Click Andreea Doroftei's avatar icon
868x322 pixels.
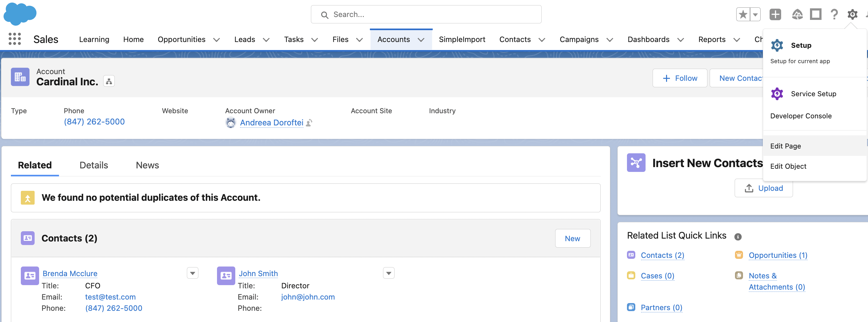click(230, 123)
